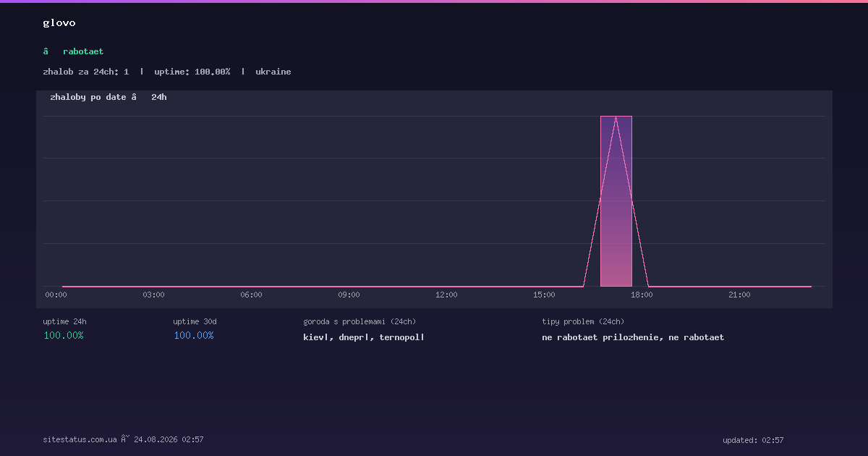
Task: Select the blue uptime 30d value
Action: tap(194, 335)
